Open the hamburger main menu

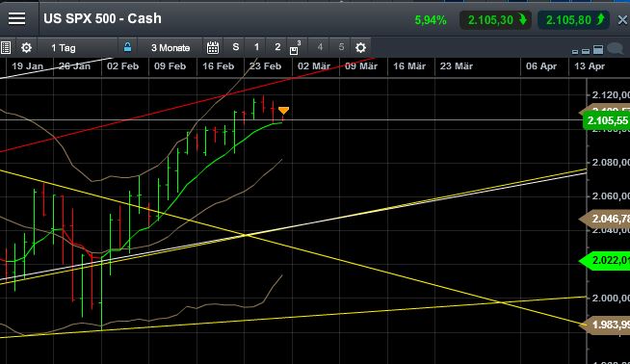point(17,18)
